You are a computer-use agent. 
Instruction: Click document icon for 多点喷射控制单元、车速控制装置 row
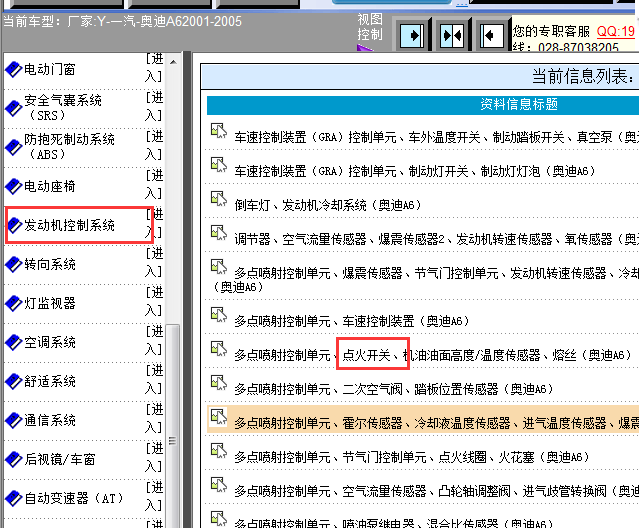pos(218,315)
